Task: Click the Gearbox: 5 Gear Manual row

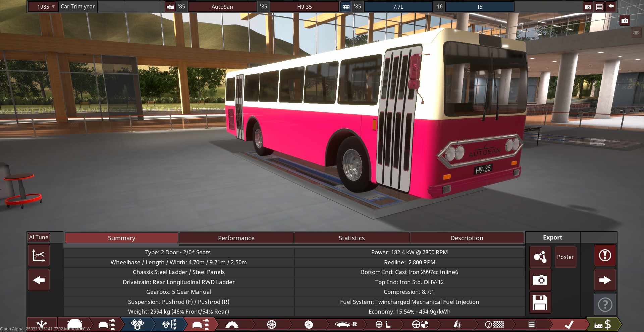Action: click(x=179, y=292)
